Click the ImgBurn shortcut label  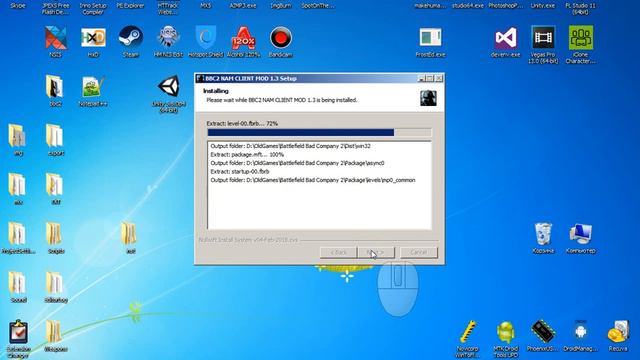pyautogui.click(x=281, y=6)
